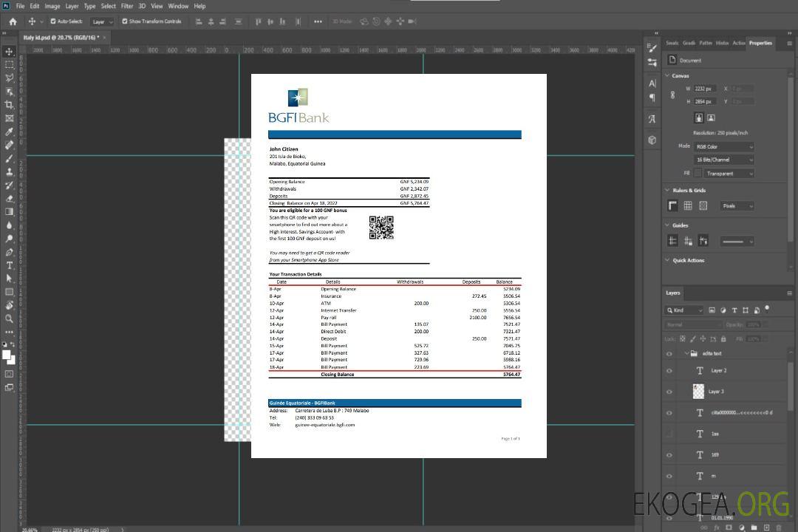798x532 pixels.
Task: Open the Filter menu
Action: [x=127, y=6]
